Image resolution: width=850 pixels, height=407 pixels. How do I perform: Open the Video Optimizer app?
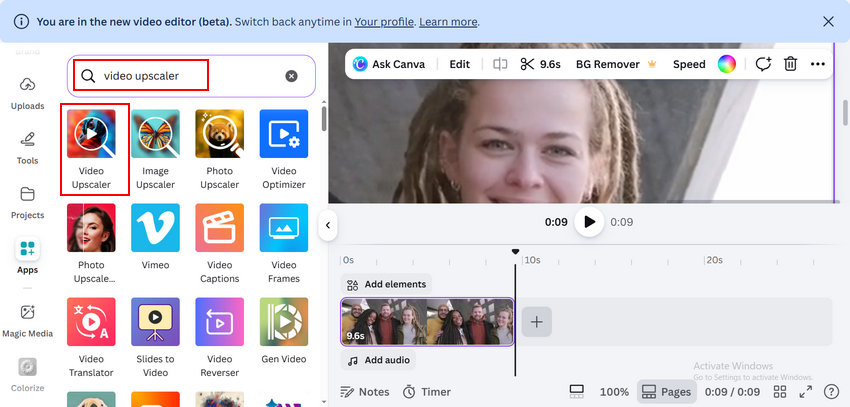click(x=284, y=149)
